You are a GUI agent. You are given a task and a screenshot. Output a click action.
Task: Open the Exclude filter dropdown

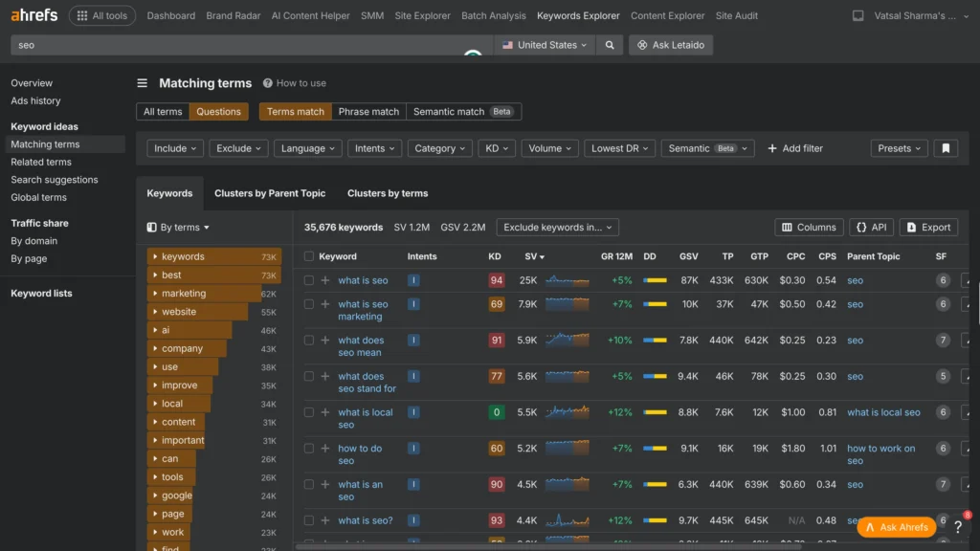pyautogui.click(x=238, y=148)
